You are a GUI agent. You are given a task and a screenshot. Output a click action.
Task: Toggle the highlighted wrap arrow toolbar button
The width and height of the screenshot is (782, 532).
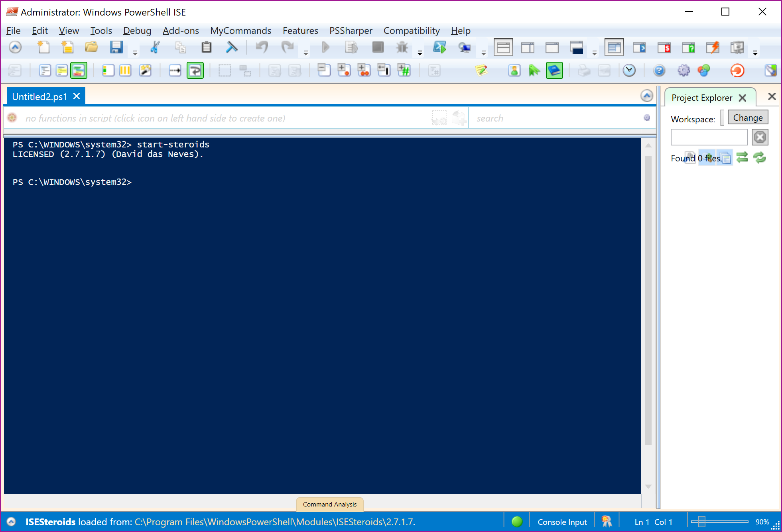(x=195, y=71)
